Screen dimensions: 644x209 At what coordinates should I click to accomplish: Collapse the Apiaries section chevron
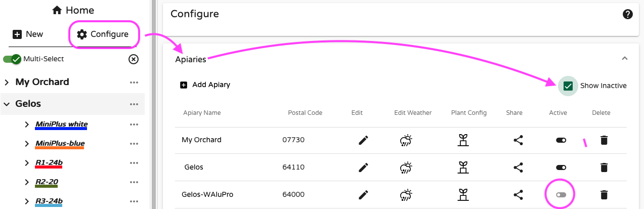coord(625,59)
